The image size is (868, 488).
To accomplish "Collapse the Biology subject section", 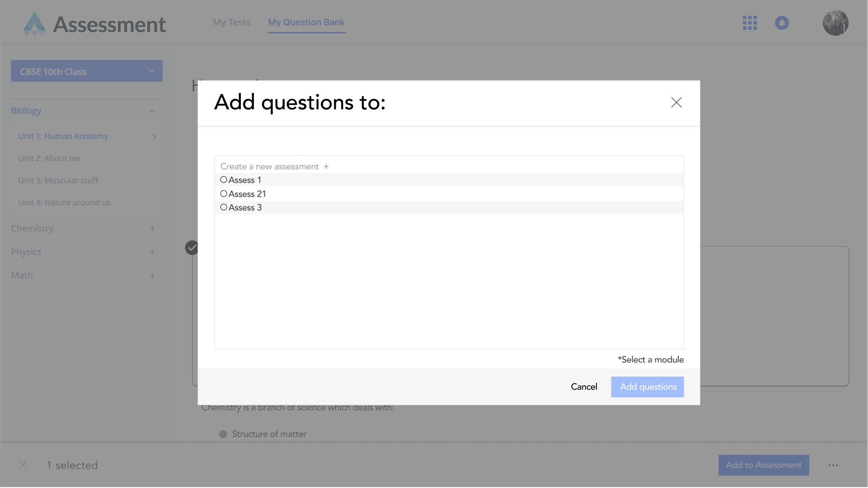I will tap(152, 111).
